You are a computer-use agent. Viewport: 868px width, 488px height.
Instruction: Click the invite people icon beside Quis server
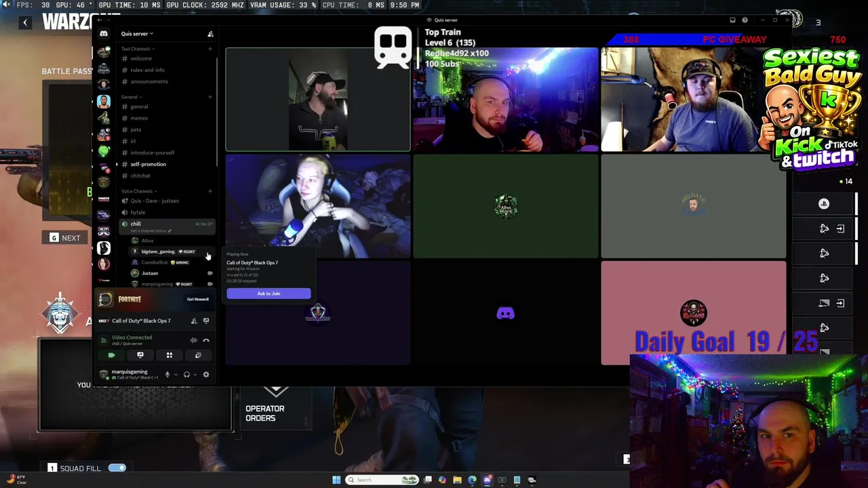(210, 34)
